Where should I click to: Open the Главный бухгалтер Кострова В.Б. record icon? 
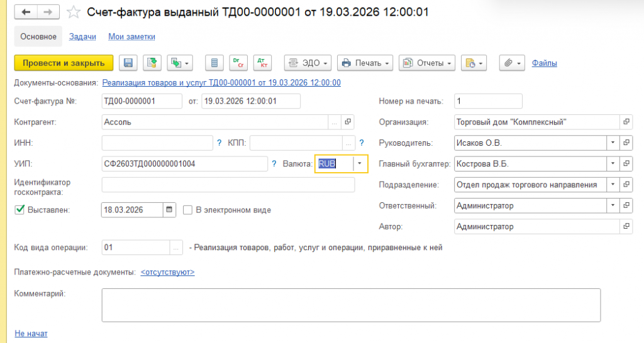(626, 164)
